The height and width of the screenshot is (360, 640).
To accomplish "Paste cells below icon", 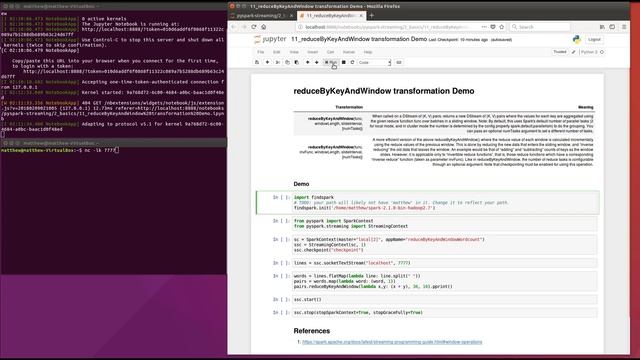I will 296,62.
